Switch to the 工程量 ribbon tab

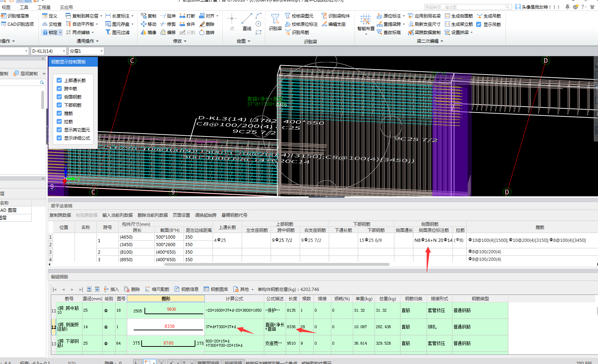click(x=44, y=7)
